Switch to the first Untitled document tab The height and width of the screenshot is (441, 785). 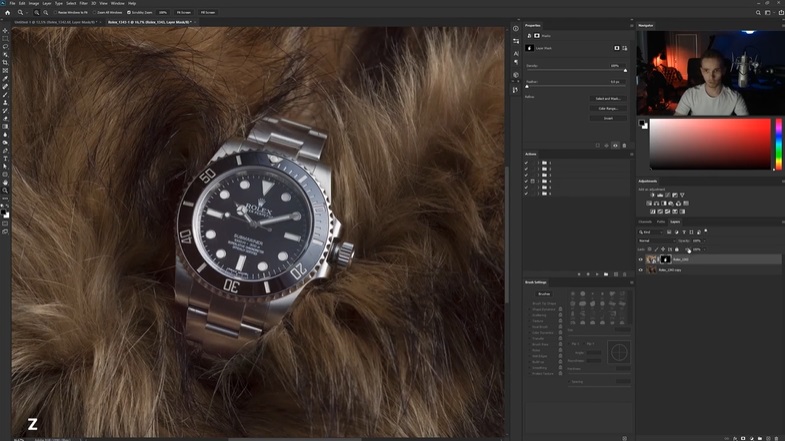pos(55,22)
